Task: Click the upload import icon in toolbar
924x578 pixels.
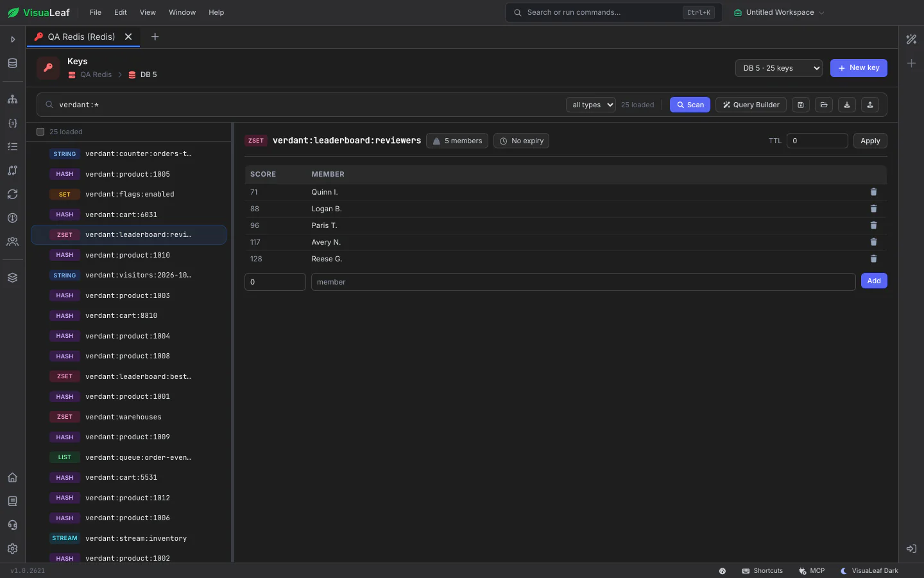Action: pyautogui.click(x=870, y=105)
